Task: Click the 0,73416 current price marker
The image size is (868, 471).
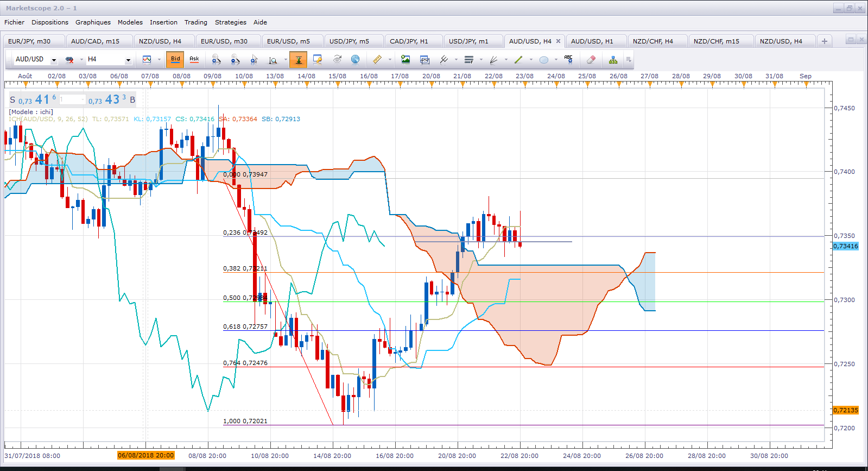Action: point(846,246)
